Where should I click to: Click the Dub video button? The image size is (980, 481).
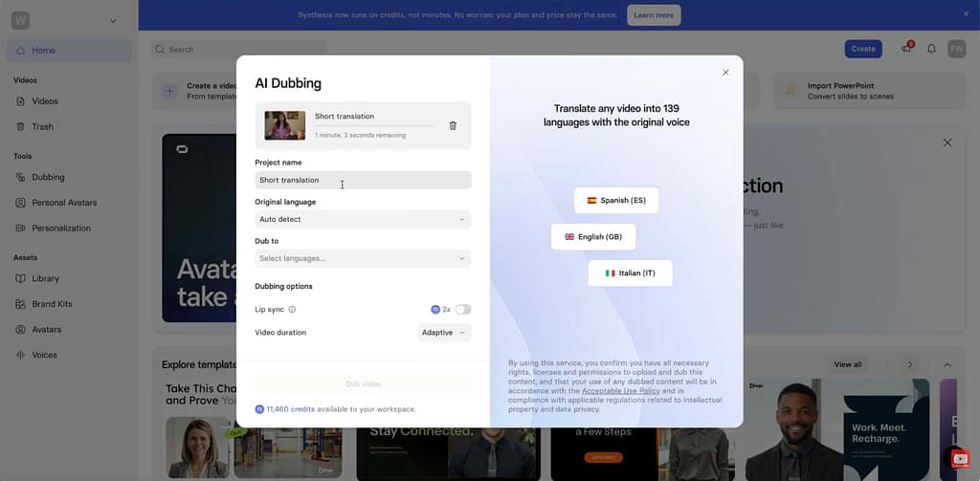363,384
